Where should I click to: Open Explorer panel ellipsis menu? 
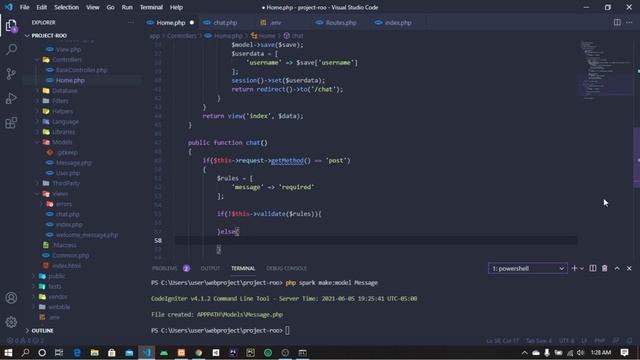click(131, 22)
